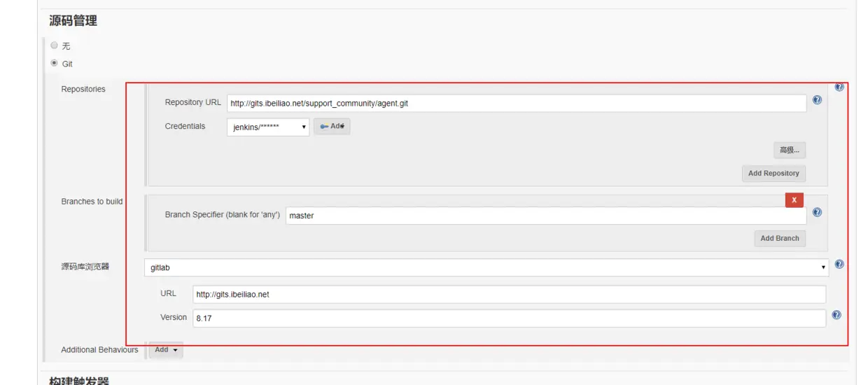Image resolution: width=868 pixels, height=385 pixels.
Task: Focus the Version 8.17 field
Action: pyautogui.click(x=510, y=318)
